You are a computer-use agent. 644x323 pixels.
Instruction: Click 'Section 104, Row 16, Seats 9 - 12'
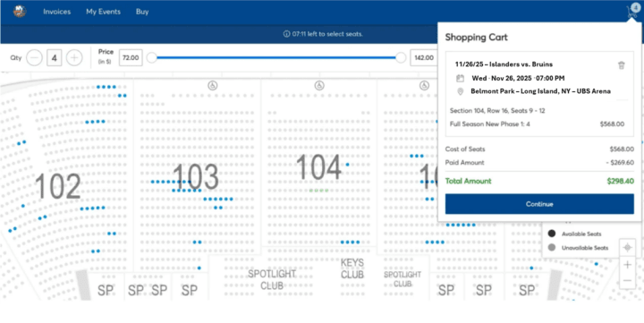click(497, 111)
